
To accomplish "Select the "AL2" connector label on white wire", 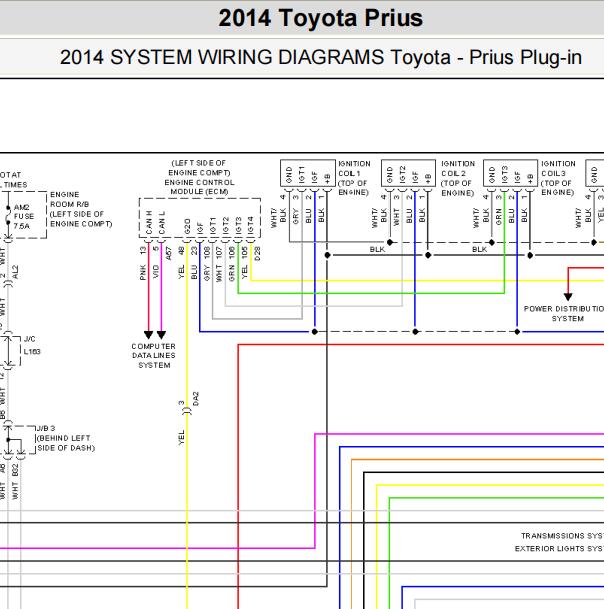I will click(15, 272).
